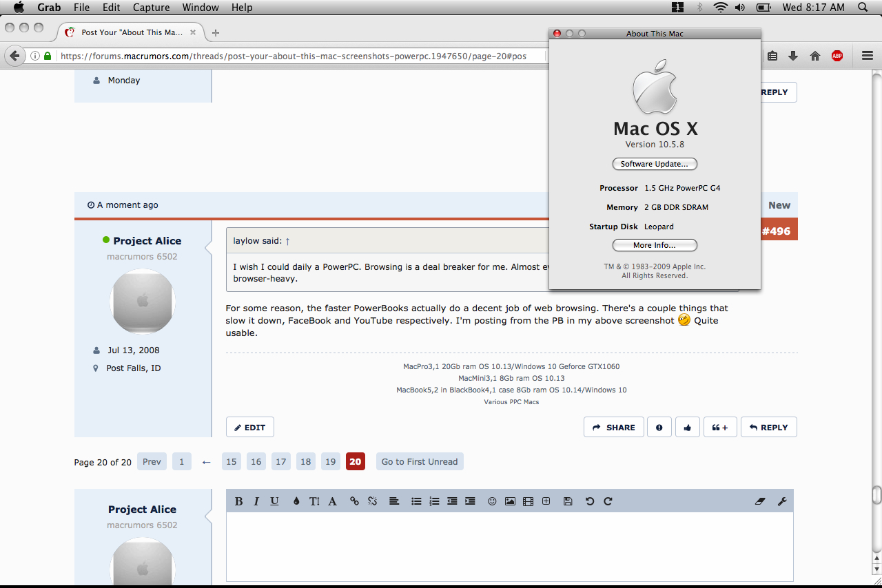Screen dimensions: 882x588
Task: Redo the last edit in the editor
Action: coord(608,501)
